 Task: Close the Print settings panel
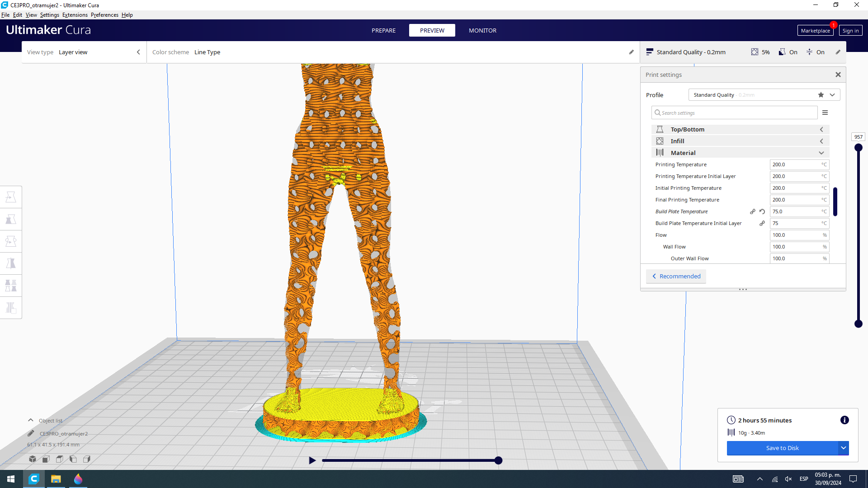tap(838, 75)
